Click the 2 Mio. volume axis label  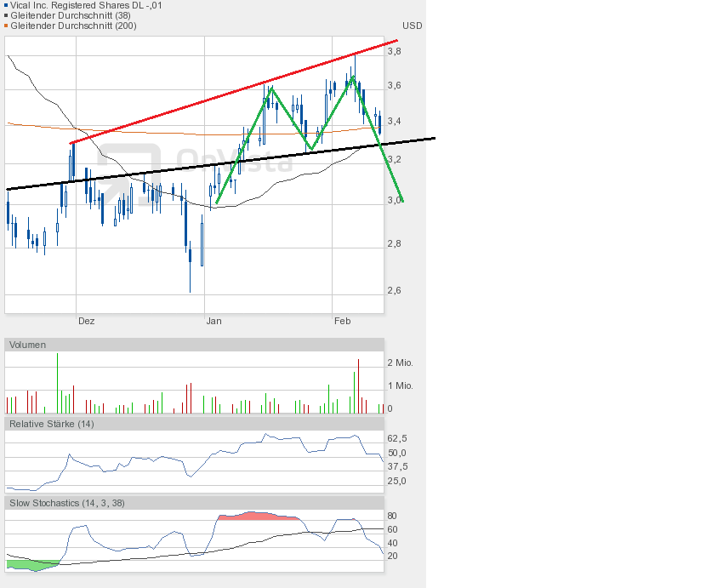pos(400,363)
